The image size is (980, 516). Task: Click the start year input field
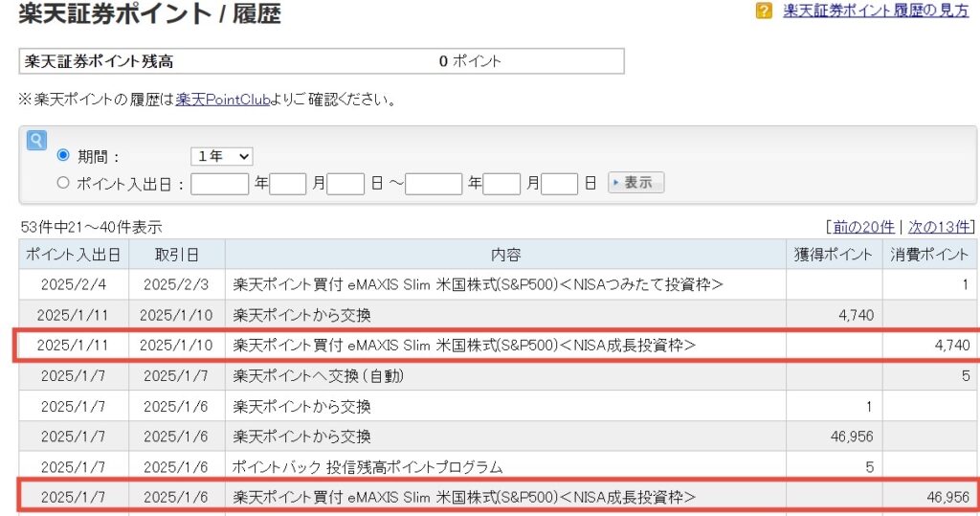pyautogui.click(x=219, y=184)
